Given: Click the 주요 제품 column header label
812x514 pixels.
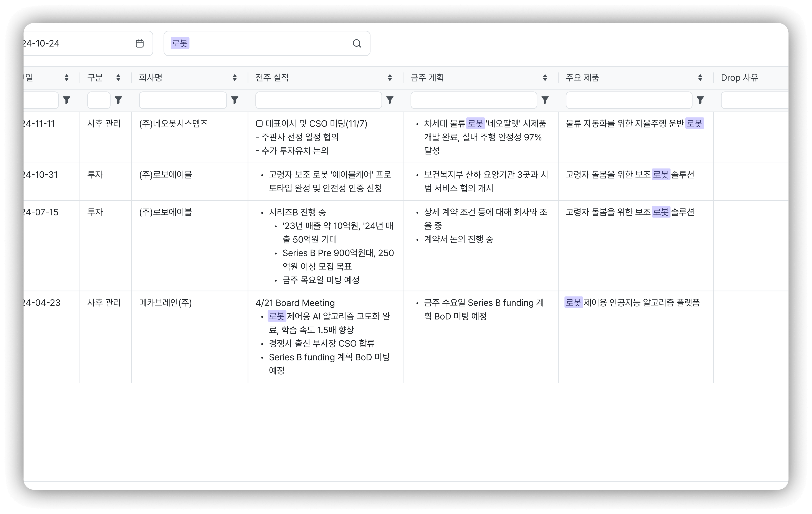Looking at the screenshot, I should pos(582,78).
